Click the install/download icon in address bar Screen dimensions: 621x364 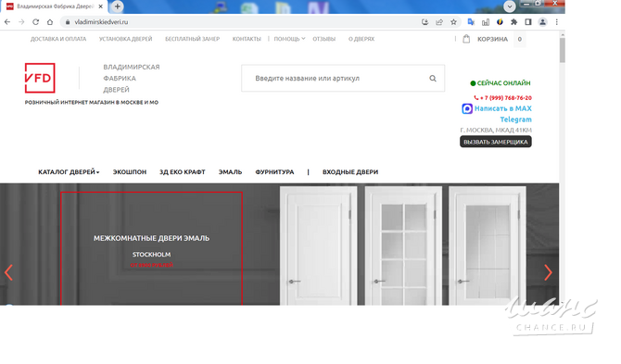click(x=425, y=22)
